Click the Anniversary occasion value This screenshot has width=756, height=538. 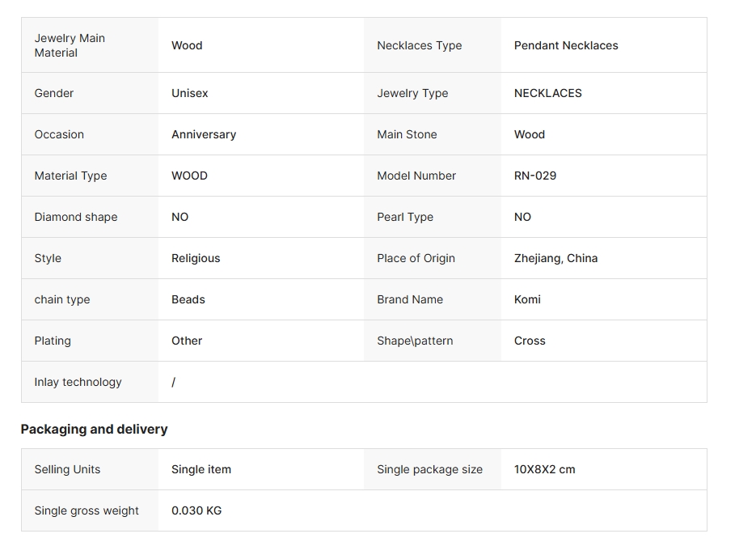click(x=204, y=134)
